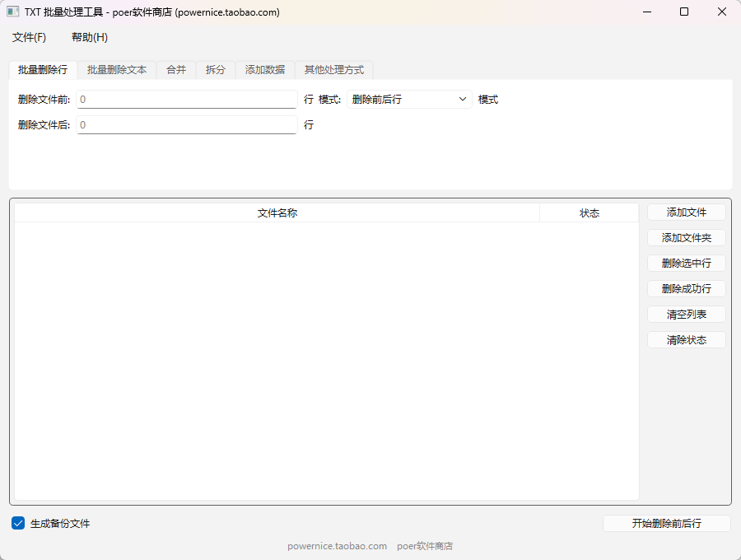This screenshot has width=741, height=560.
Task: Open the 合并 tab
Action: [176, 70]
